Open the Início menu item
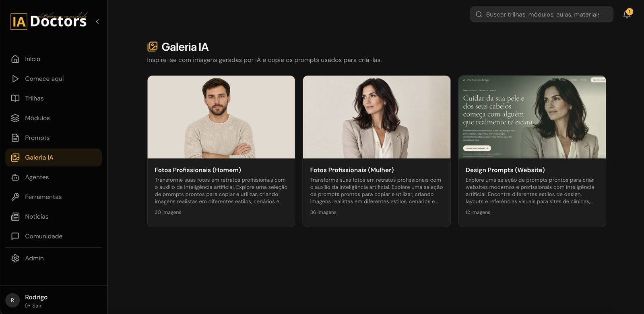The height and width of the screenshot is (314, 644). click(54, 59)
